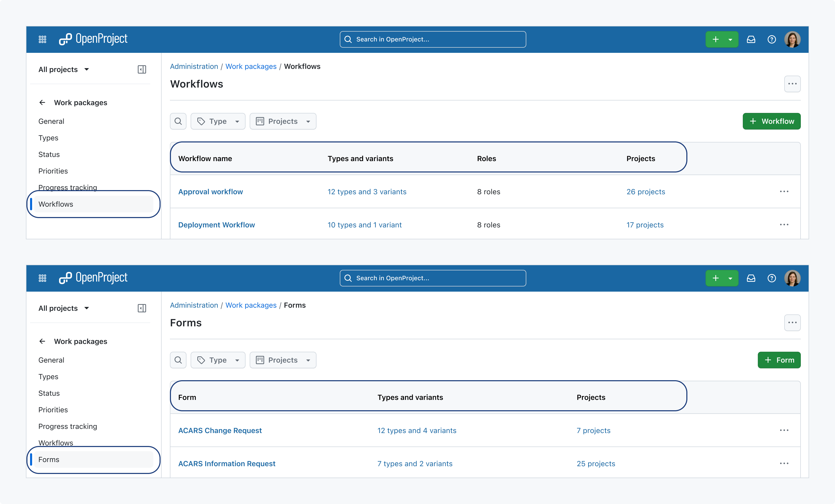835x504 pixels.
Task: Open the more actions menu for ACARS Information Request
Action: pyautogui.click(x=784, y=463)
